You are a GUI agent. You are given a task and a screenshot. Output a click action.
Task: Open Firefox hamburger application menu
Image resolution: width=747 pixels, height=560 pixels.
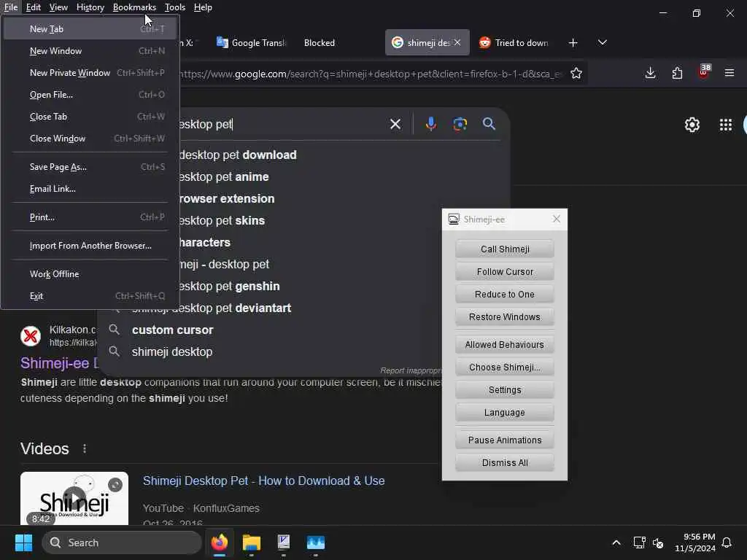pos(729,73)
